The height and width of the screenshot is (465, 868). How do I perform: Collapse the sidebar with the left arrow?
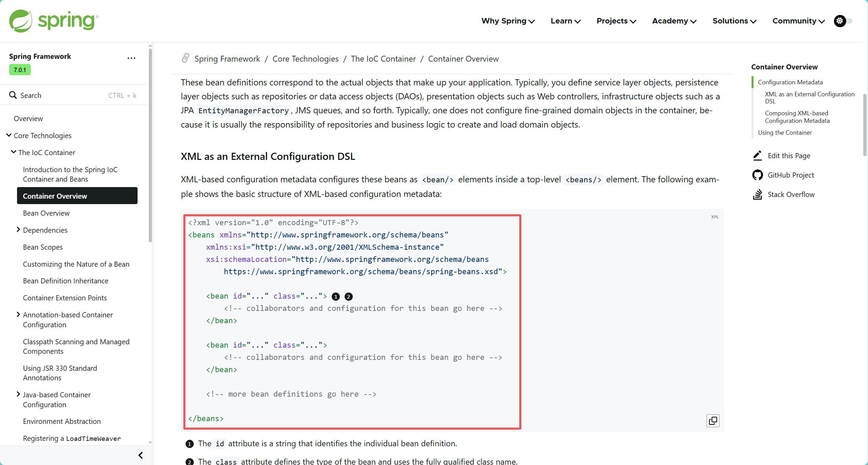141,455
